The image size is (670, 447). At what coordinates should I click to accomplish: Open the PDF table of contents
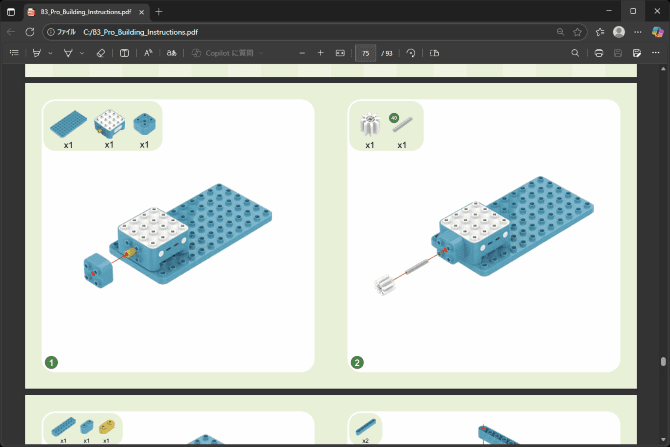click(x=14, y=52)
